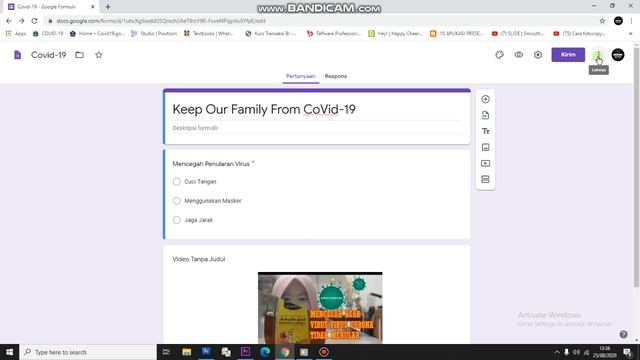This screenshot has height=360, width=640.
Task: Click the Covid-19 document name
Action: [x=49, y=55]
